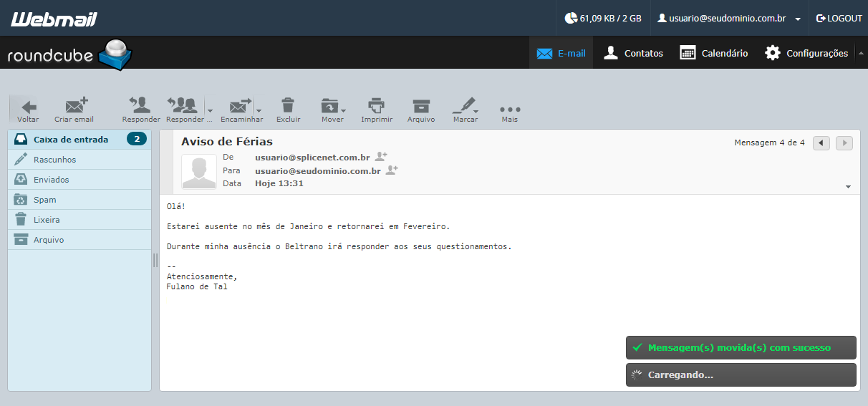Viewport: 868px width, 406px height.
Task: Switch to the Contatos tab
Action: coord(633,53)
